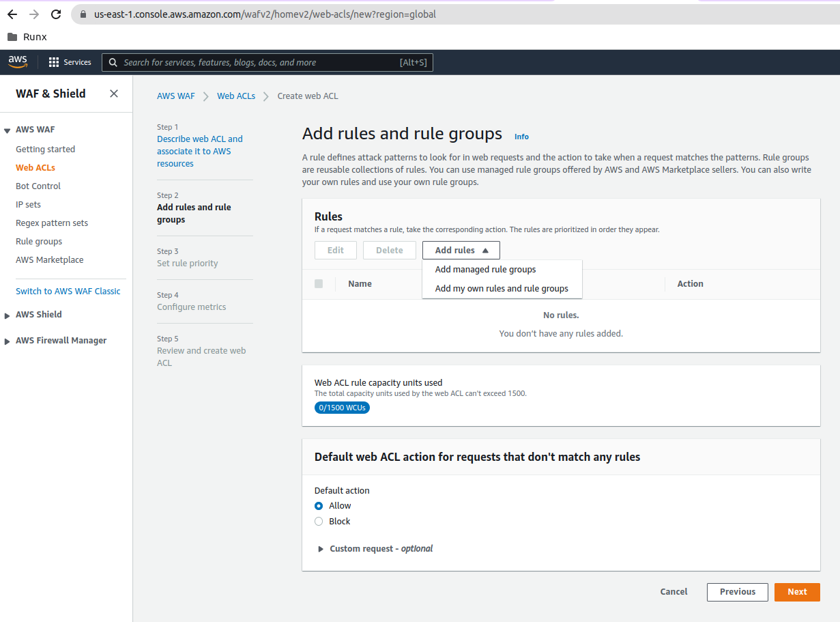Viewport: 840px width, 622px height.
Task: Click the browser forward arrow
Action: click(34, 14)
